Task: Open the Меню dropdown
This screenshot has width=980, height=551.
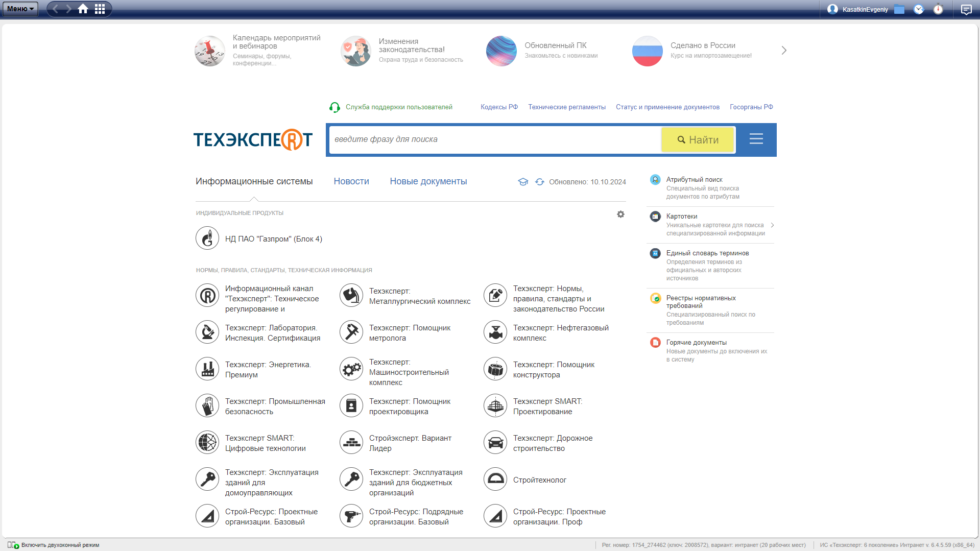Action: coord(20,9)
